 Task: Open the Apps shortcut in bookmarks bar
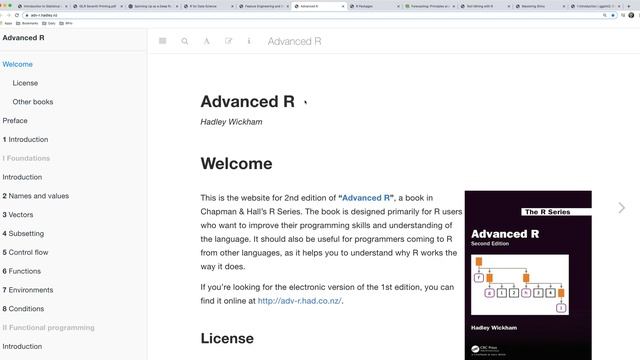click(x=7, y=23)
